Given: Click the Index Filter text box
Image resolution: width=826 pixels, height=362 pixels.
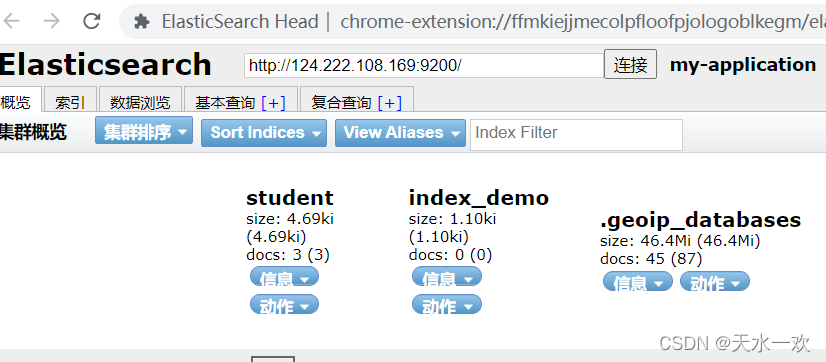Looking at the screenshot, I should 576,134.
